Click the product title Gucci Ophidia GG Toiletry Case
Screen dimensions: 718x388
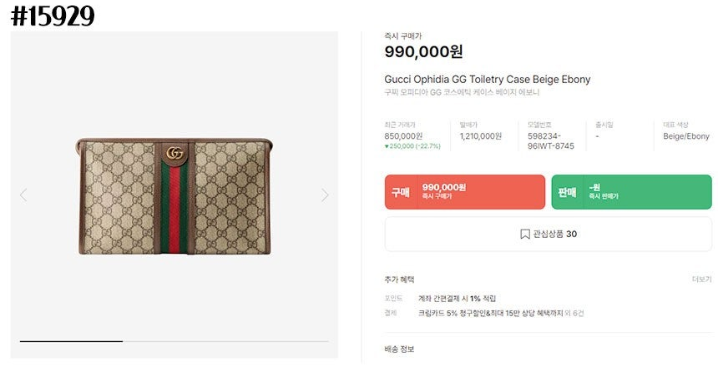(x=487, y=79)
